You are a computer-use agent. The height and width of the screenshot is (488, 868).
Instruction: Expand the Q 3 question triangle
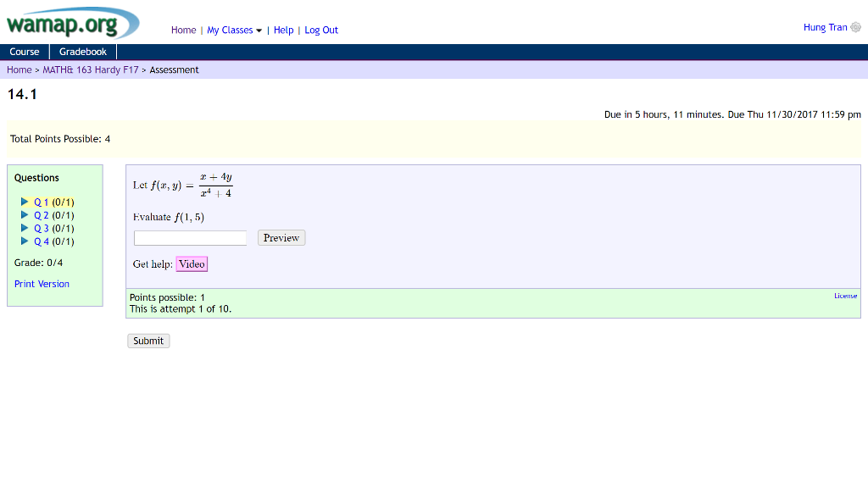point(25,228)
